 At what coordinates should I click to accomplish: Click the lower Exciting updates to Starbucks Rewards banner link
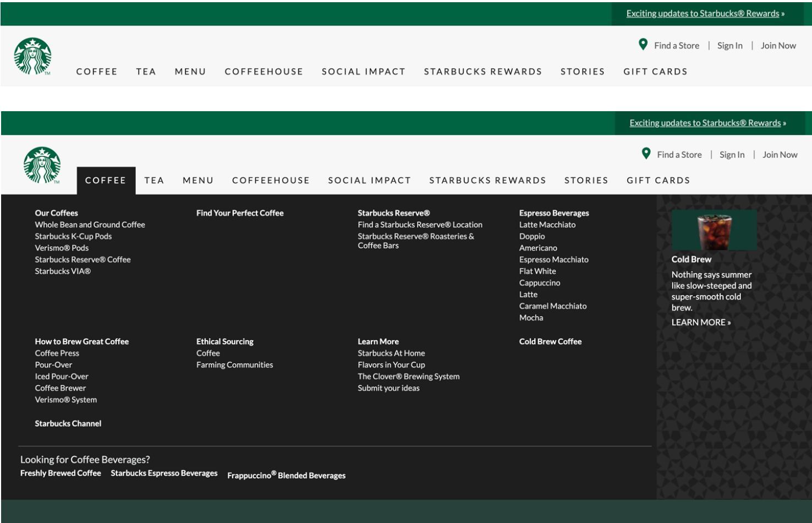coord(707,123)
